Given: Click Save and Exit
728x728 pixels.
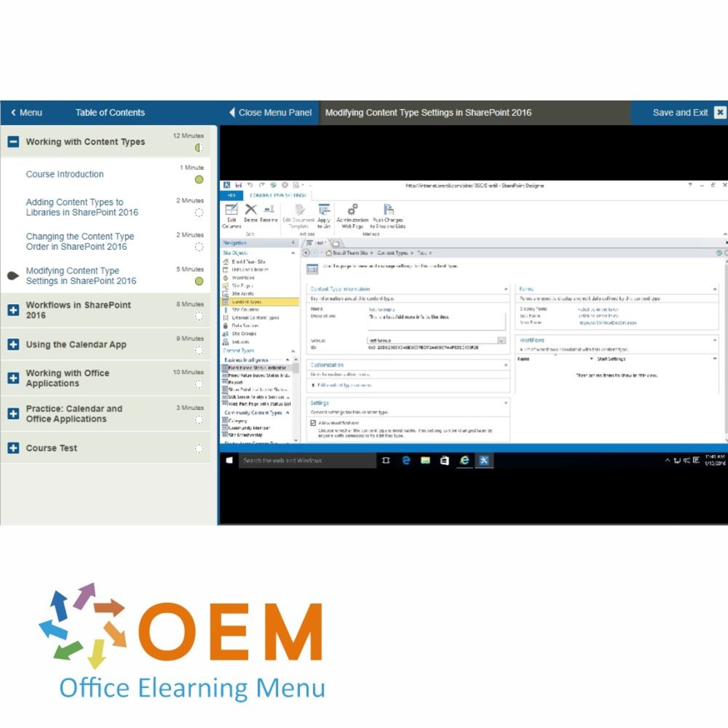Looking at the screenshot, I should 680,112.
